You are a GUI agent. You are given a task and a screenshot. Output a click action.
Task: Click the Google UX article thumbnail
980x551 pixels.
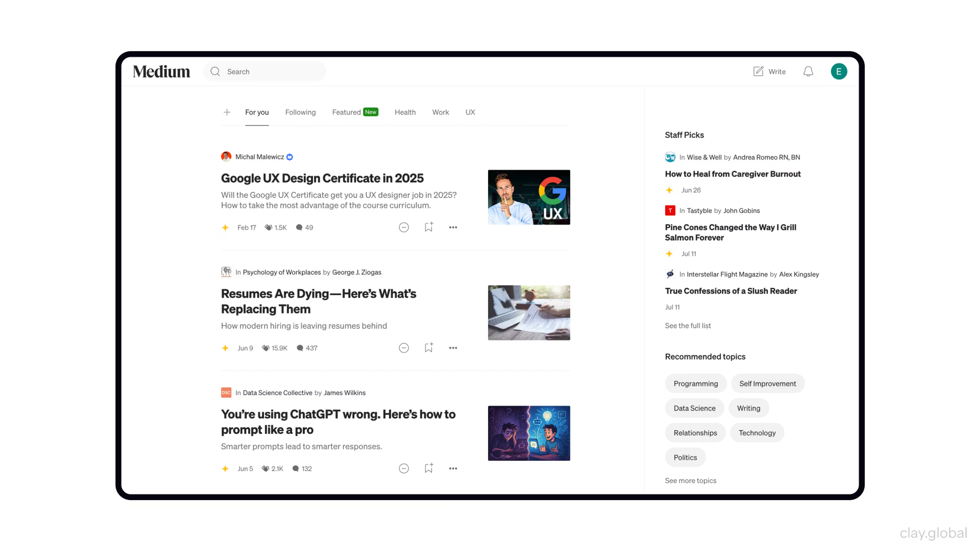(529, 197)
